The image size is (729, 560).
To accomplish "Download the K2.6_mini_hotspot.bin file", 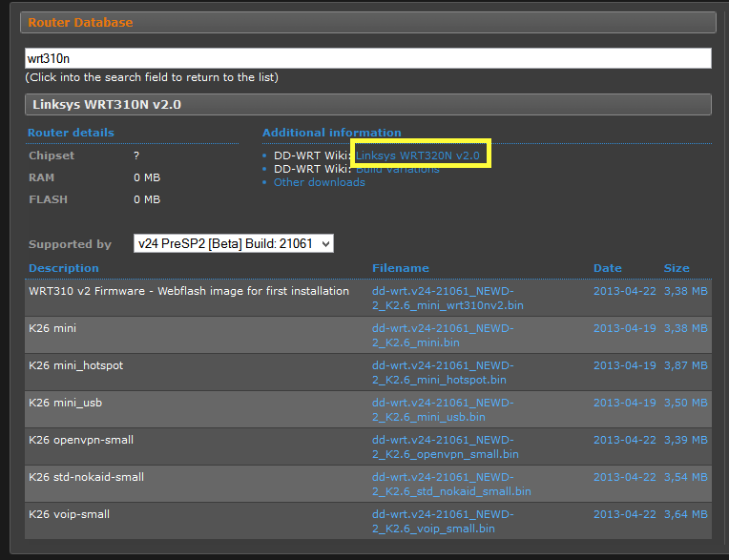I will [445, 372].
